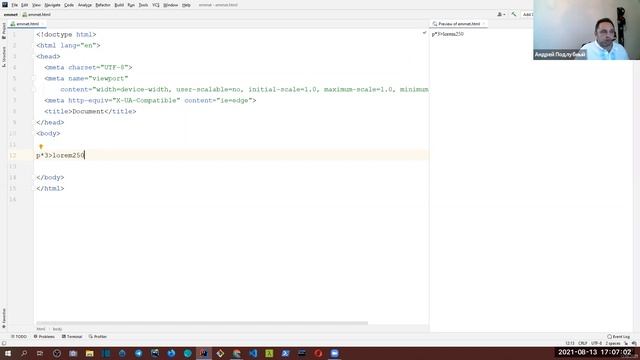The image size is (640, 360).
Task: Click line number 12 in the gutter
Action: 12,156
